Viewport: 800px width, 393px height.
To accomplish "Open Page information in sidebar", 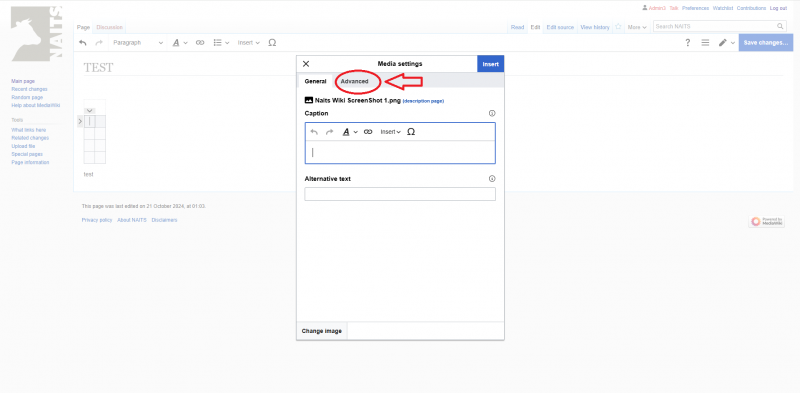I will (30, 162).
